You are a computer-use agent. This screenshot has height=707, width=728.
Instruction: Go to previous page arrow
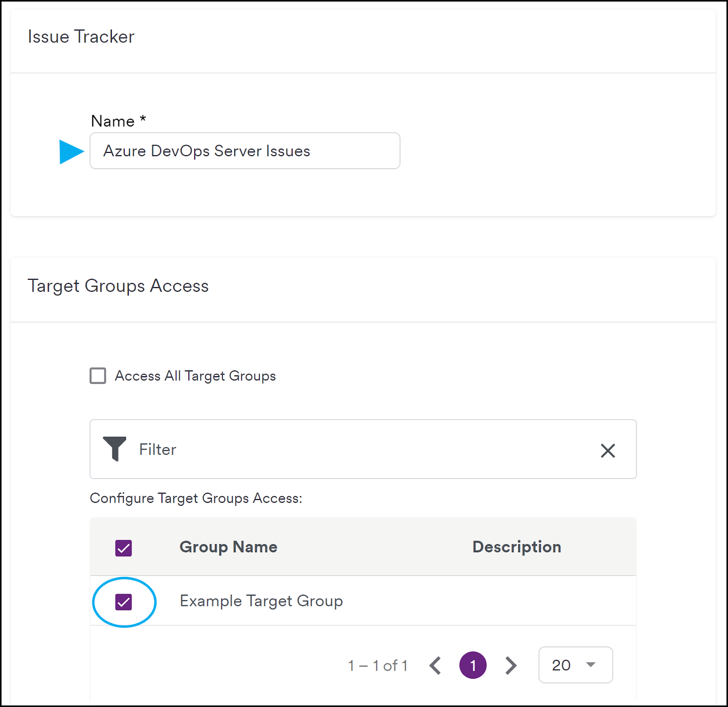tap(435, 666)
